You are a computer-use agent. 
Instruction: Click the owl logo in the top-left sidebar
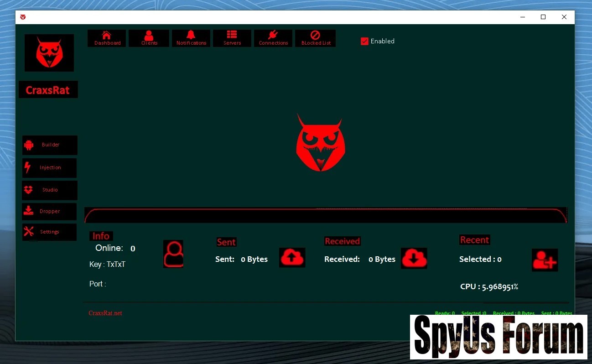click(49, 53)
